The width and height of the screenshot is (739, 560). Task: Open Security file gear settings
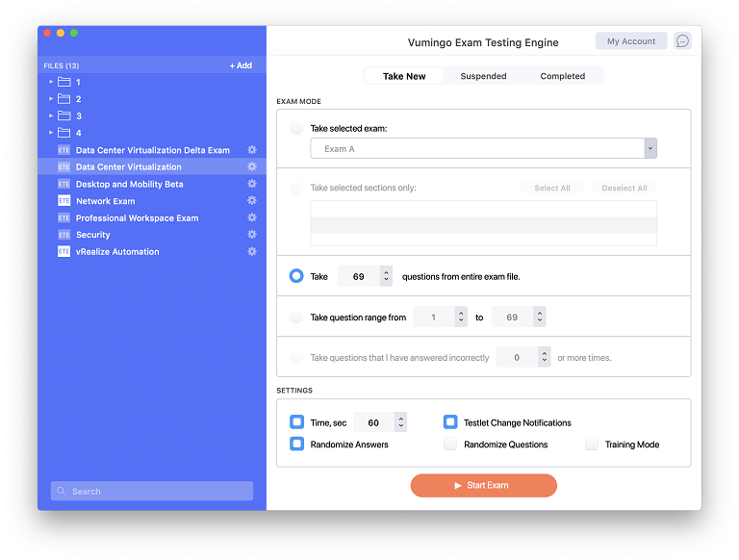(x=252, y=235)
